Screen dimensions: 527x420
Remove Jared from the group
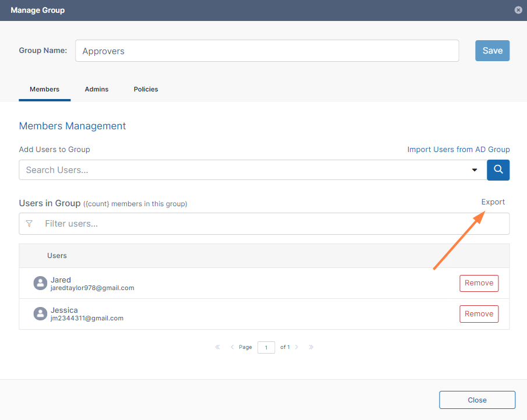pyautogui.click(x=479, y=283)
